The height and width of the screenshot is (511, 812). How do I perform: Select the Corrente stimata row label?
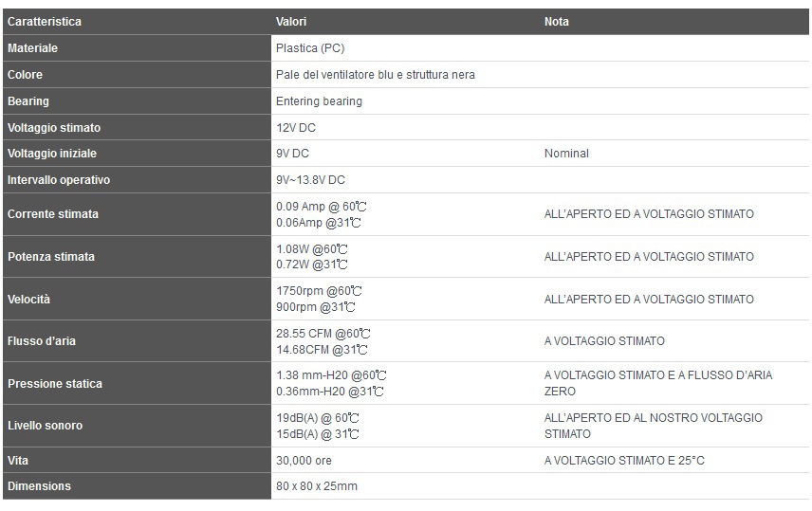tap(53, 214)
